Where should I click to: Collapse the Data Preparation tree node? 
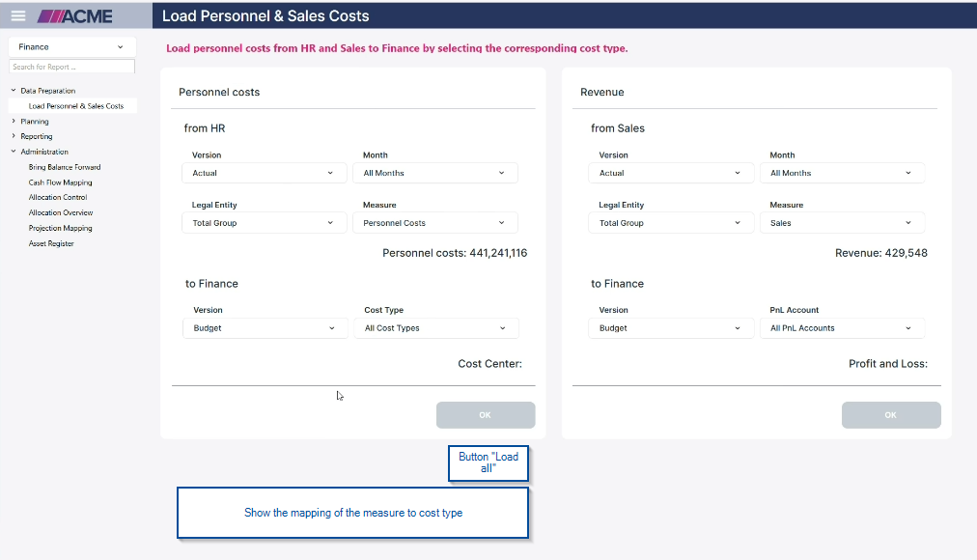[14, 91]
